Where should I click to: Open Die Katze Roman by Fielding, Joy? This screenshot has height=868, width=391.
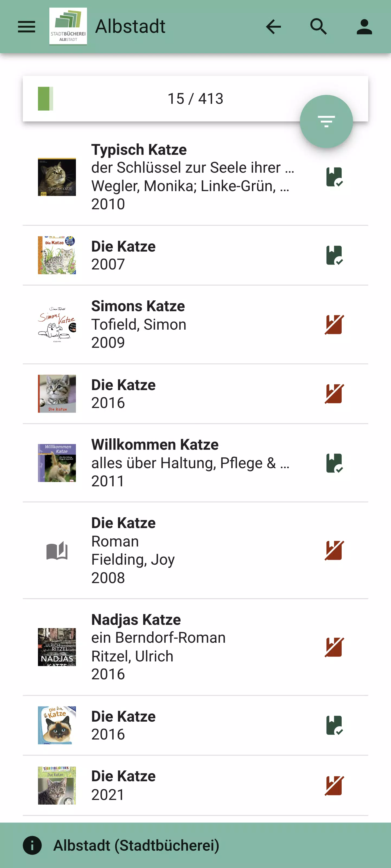pyautogui.click(x=133, y=550)
